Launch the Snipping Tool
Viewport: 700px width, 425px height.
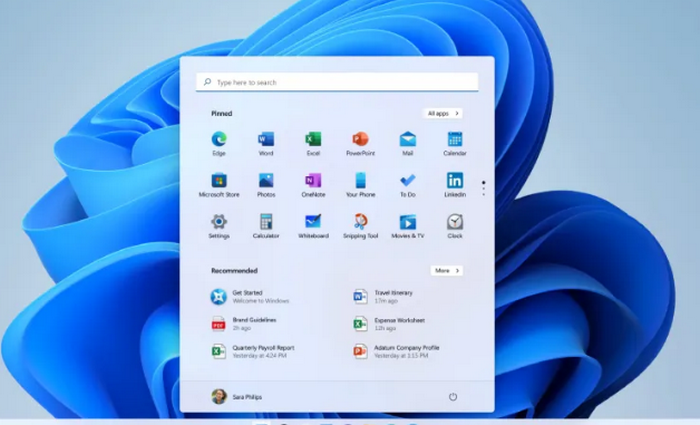pyautogui.click(x=360, y=226)
